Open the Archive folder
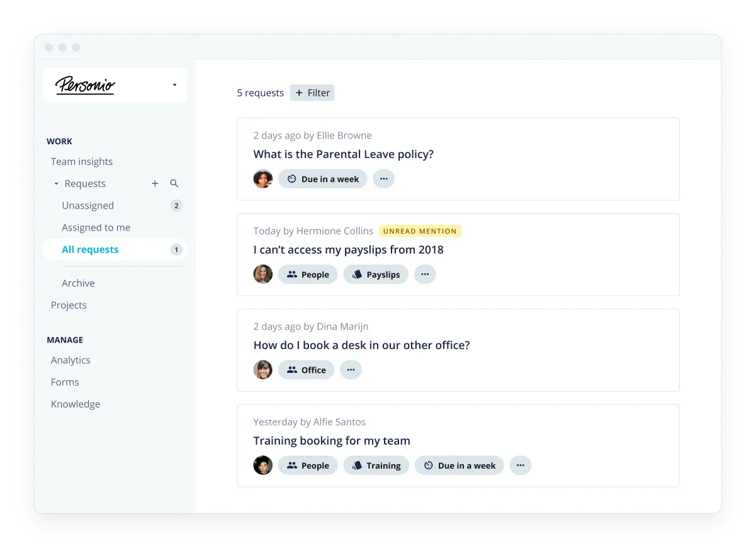The height and width of the screenshot is (548, 756). [78, 283]
